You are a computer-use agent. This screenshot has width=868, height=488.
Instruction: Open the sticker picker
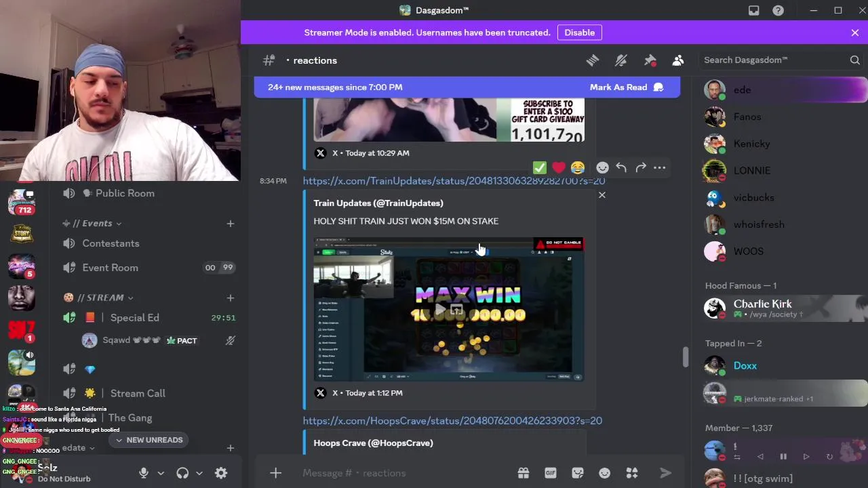tap(578, 473)
